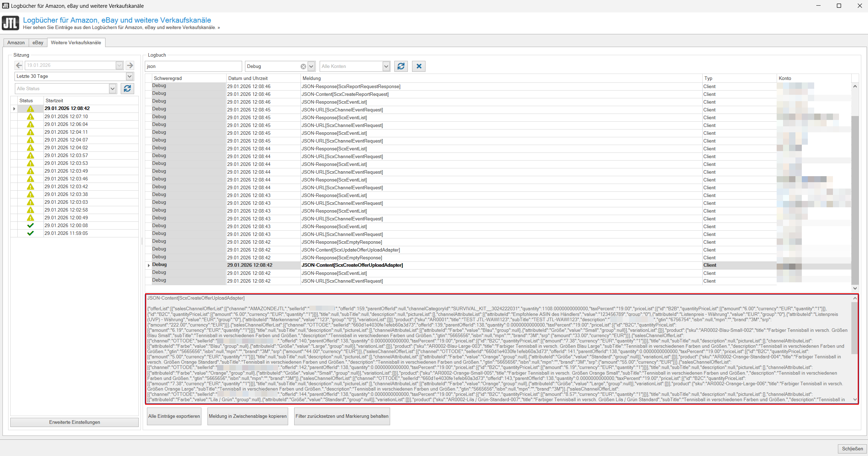Switch to the Amazon tab
Viewport: 868px width, 456px height.
[16, 43]
